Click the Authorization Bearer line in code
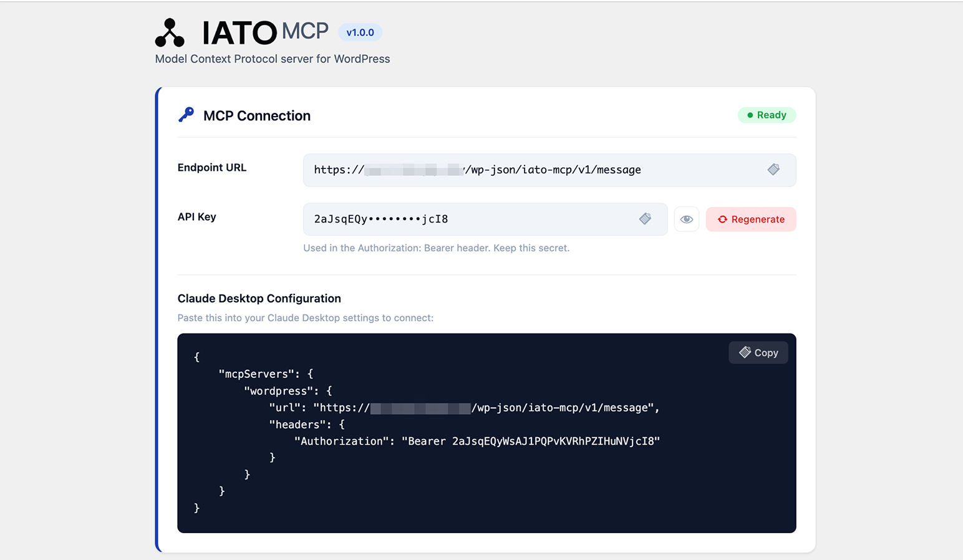The image size is (963, 560). [477, 441]
